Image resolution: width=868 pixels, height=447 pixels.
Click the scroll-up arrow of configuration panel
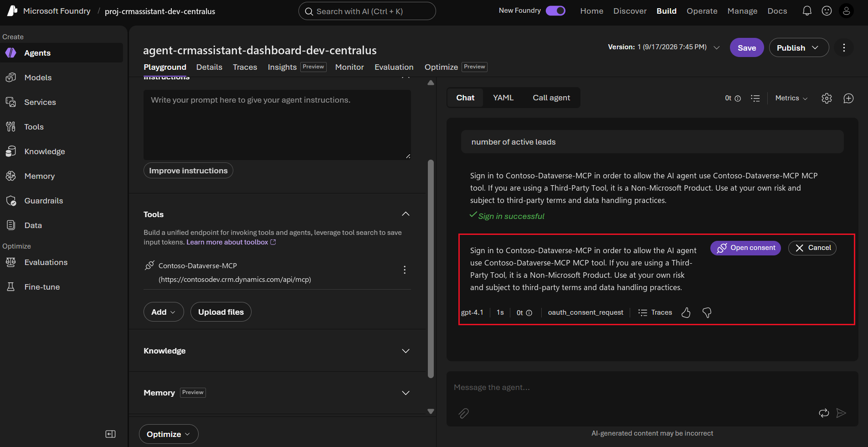(431, 83)
